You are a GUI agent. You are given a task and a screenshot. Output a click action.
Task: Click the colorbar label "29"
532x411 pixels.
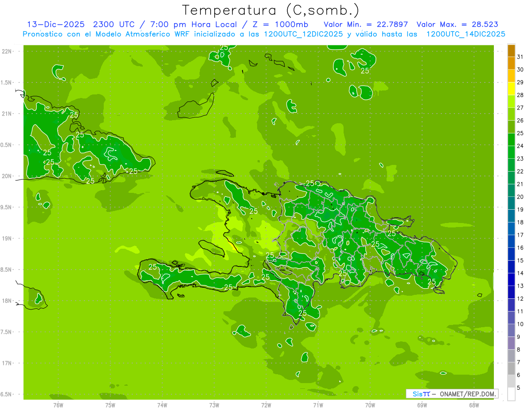[520, 82]
